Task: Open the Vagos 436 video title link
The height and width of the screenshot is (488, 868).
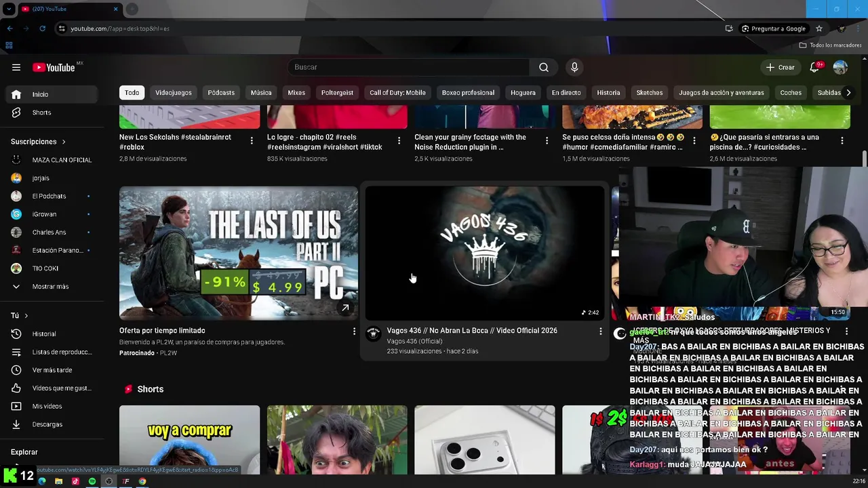Action: point(472,331)
